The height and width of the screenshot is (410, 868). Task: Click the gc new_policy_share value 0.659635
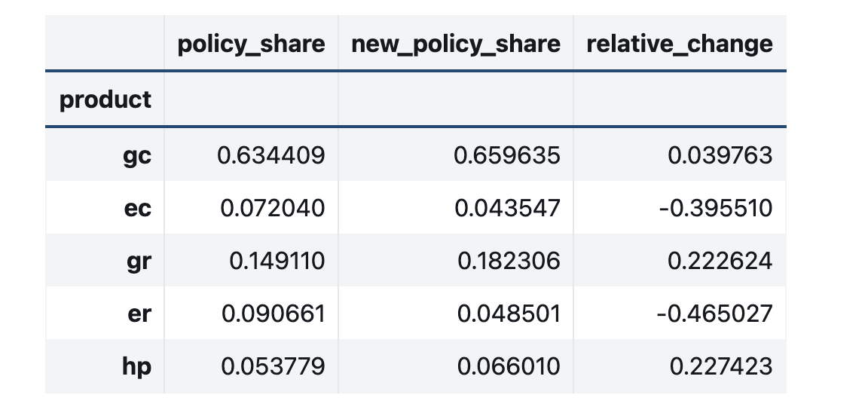click(507, 155)
